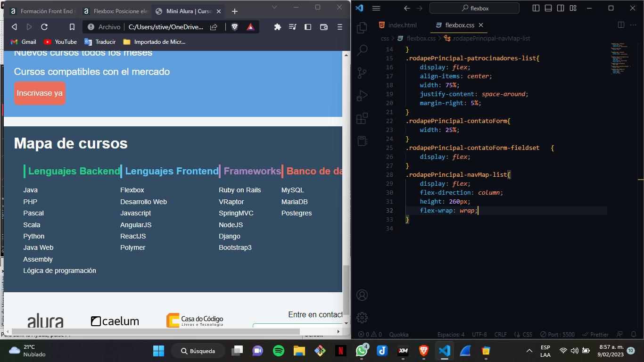Click the Ruby on Rails link
The image size is (644, 362).
point(239,190)
